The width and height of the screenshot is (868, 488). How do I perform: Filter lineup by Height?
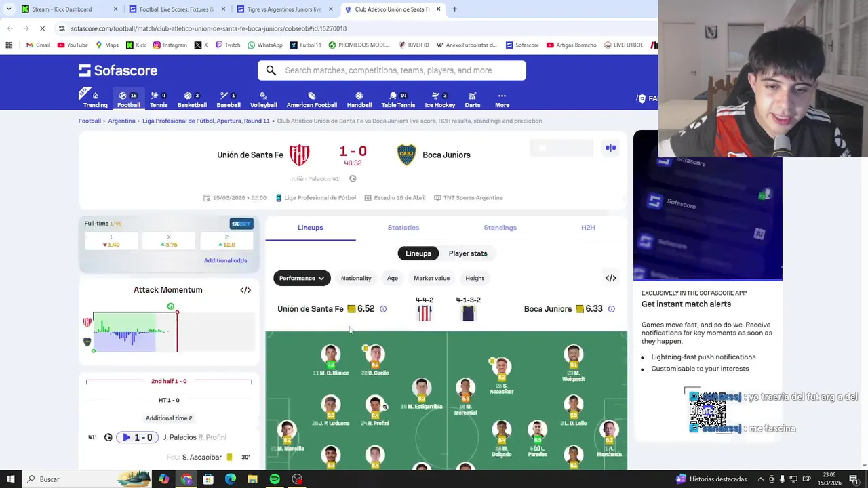[475, 278]
